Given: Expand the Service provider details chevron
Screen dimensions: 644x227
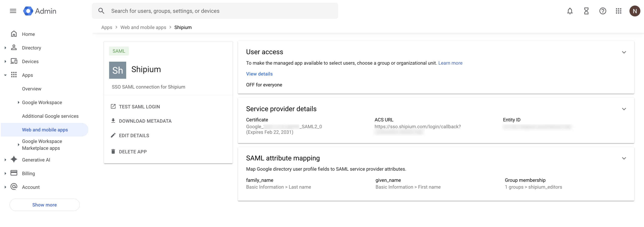Looking at the screenshot, I should [x=624, y=109].
